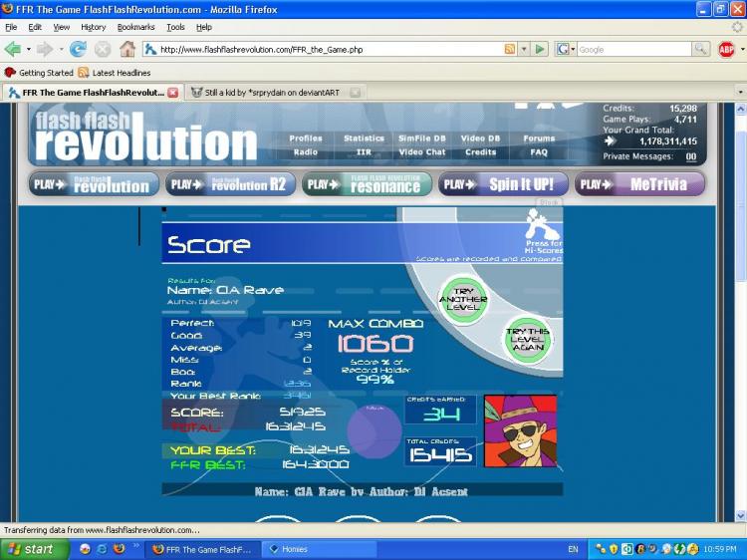Image resolution: width=747 pixels, height=560 pixels.
Task: Open the File menu
Action: pyautogui.click(x=11, y=27)
